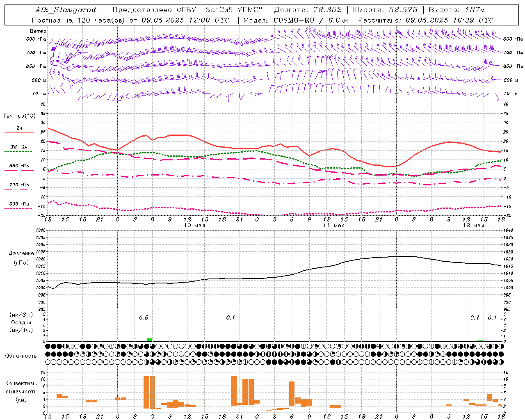Click the 10 мая date label
Viewport: 525px width, 420px height.
pos(194,226)
